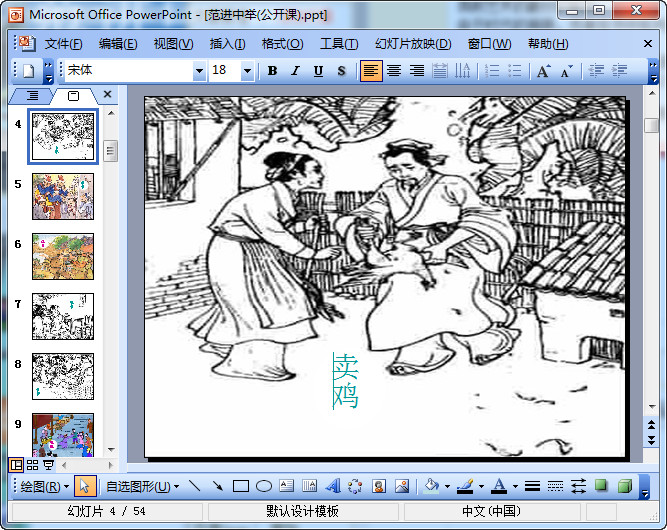Click Decrease indent icon
This screenshot has width=667, height=530.
click(596, 71)
